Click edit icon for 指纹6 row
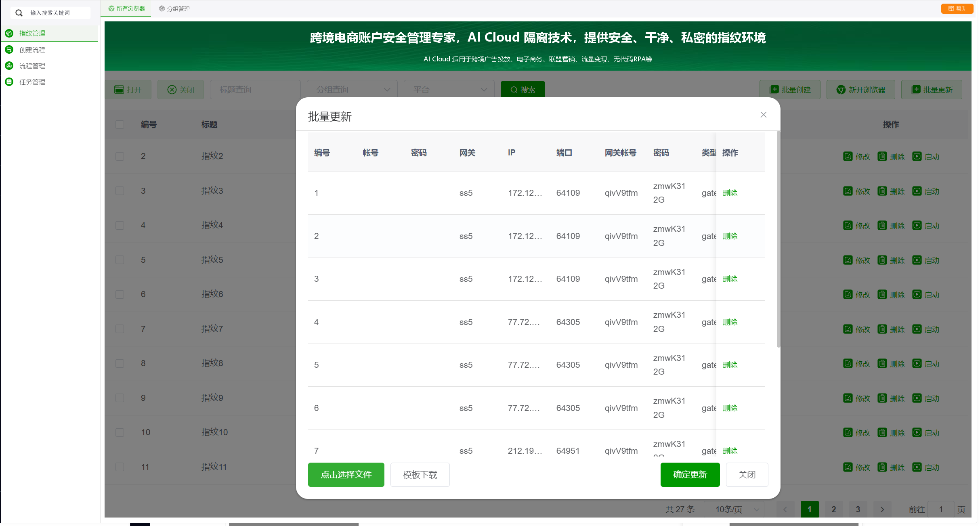The height and width of the screenshot is (526, 980). (848, 294)
